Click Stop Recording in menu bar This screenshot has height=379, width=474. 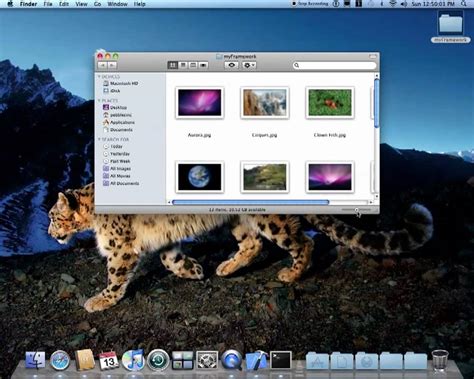click(310, 4)
